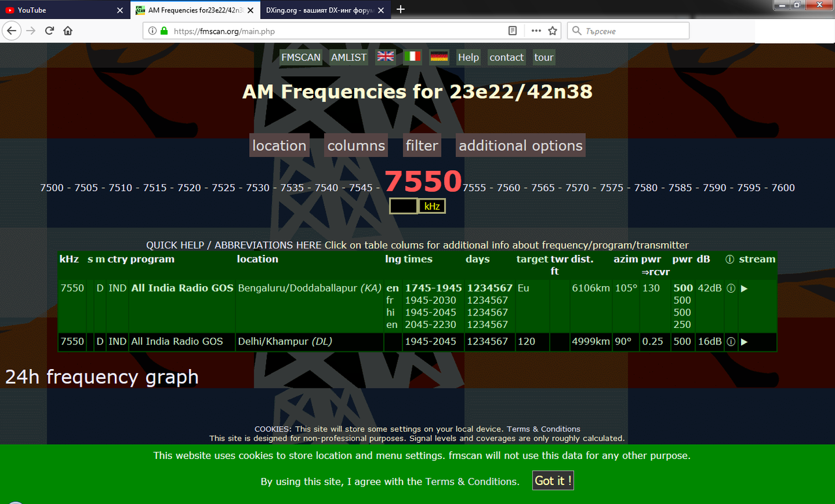Open a new browser tab with plus

coord(401,9)
